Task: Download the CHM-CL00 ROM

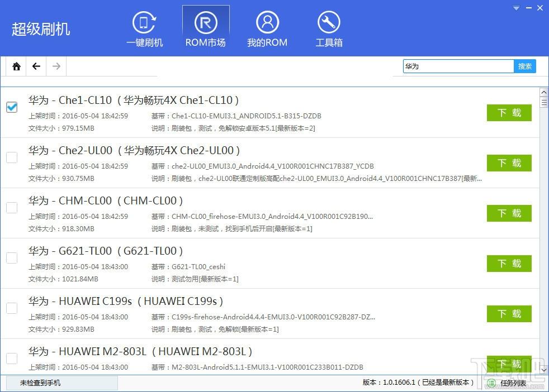Action: [509, 213]
